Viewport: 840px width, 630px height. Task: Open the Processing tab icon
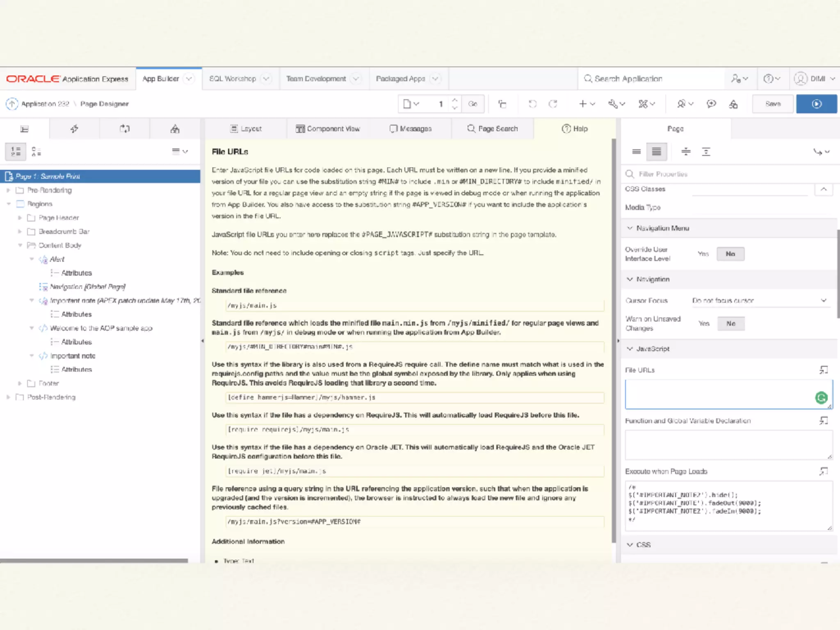point(125,129)
